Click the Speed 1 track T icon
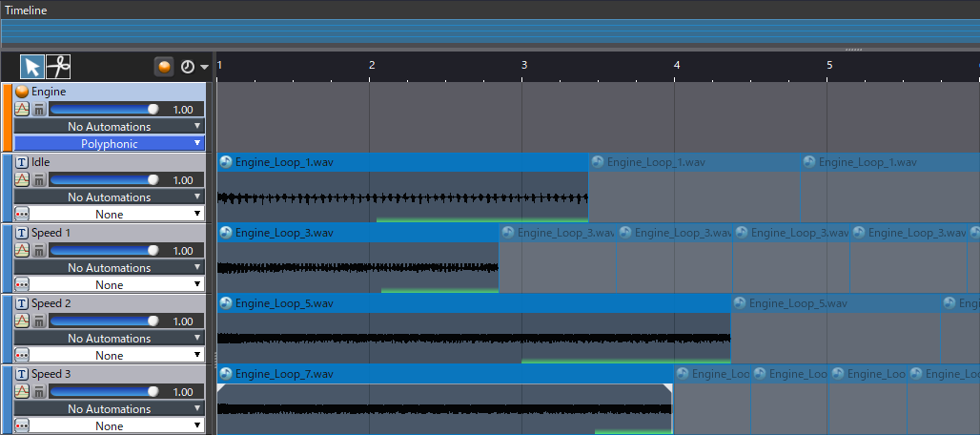 click(22, 233)
